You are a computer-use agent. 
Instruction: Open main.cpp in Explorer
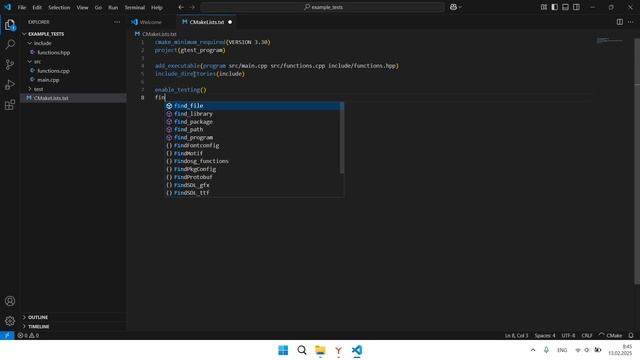pyautogui.click(x=48, y=80)
